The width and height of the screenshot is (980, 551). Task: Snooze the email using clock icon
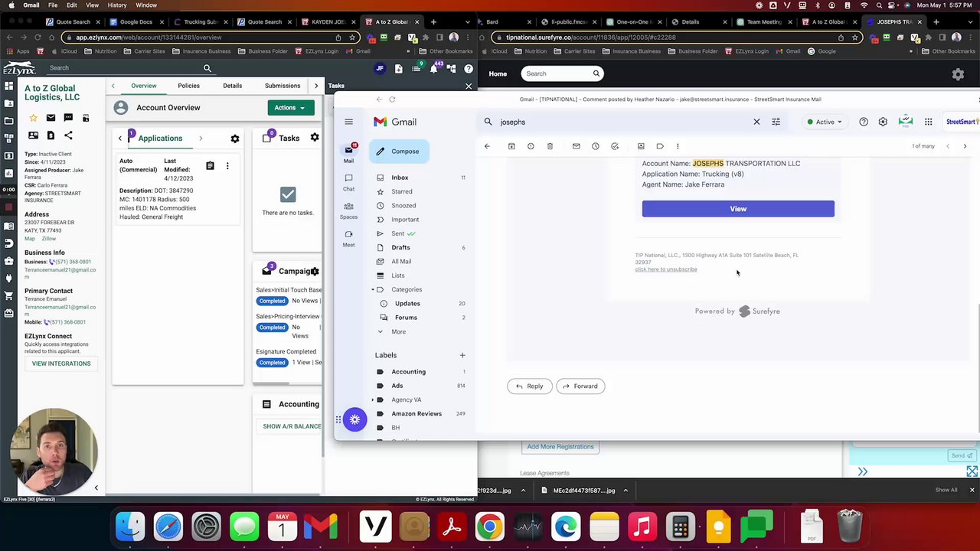(x=596, y=146)
